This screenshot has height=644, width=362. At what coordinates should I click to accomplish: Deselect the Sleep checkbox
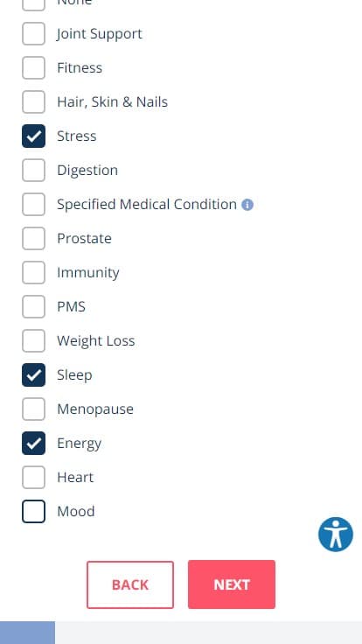click(33, 374)
